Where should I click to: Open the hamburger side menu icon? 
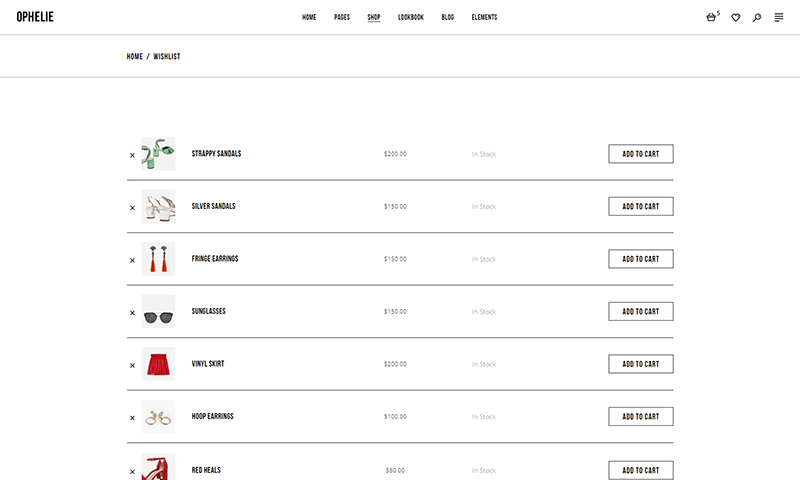point(779,17)
